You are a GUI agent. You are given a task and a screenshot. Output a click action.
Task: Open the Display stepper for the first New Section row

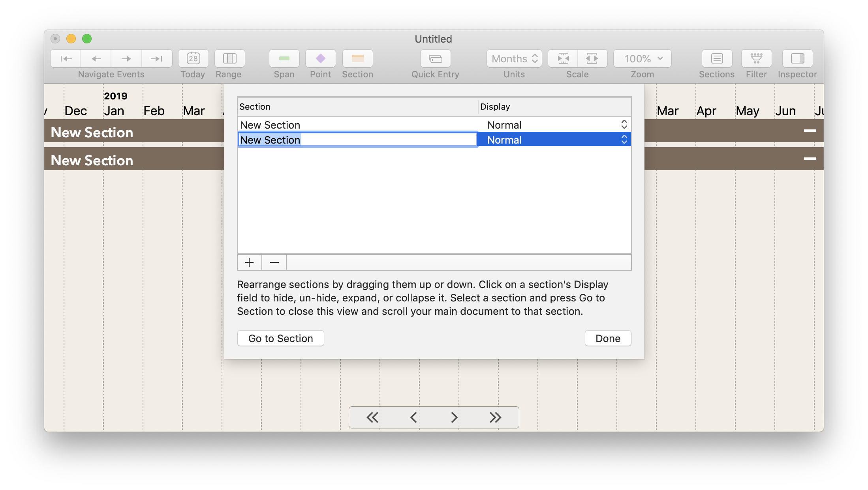pyautogui.click(x=624, y=124)
